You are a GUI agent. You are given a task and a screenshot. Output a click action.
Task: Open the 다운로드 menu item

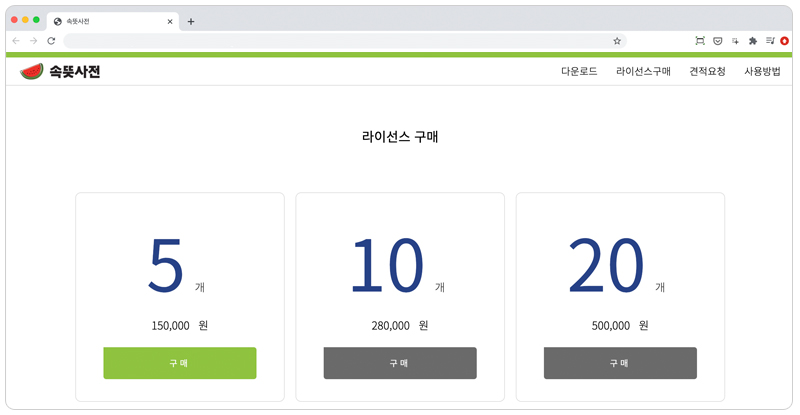click(x=579, y=71)
